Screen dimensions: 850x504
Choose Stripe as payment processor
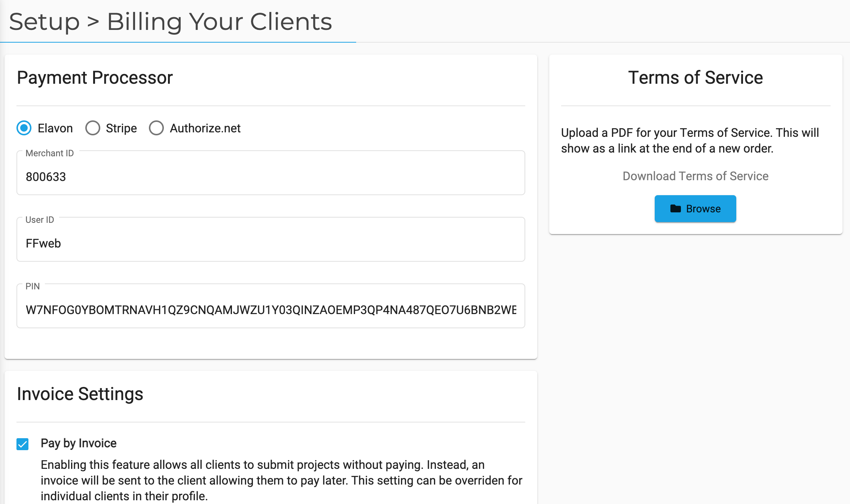click(93, 128)
